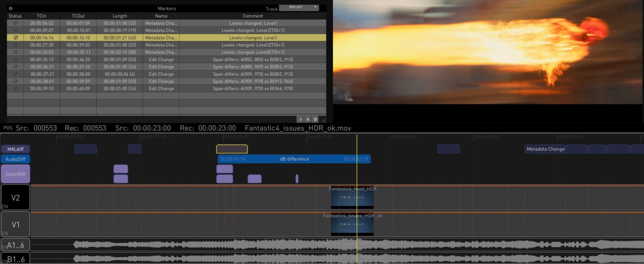Click the Src: 000553 frame counter

[36, 128]
